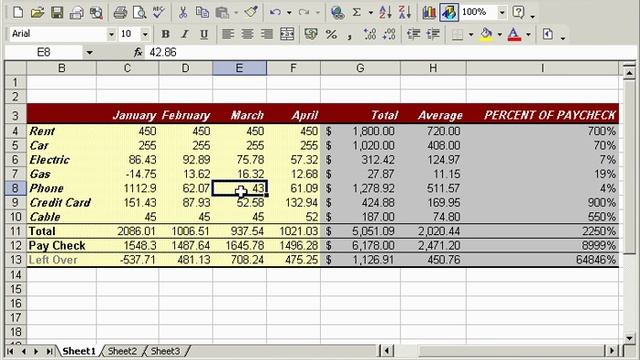
Task: Select column E header
Action: (x=240, y=68)
